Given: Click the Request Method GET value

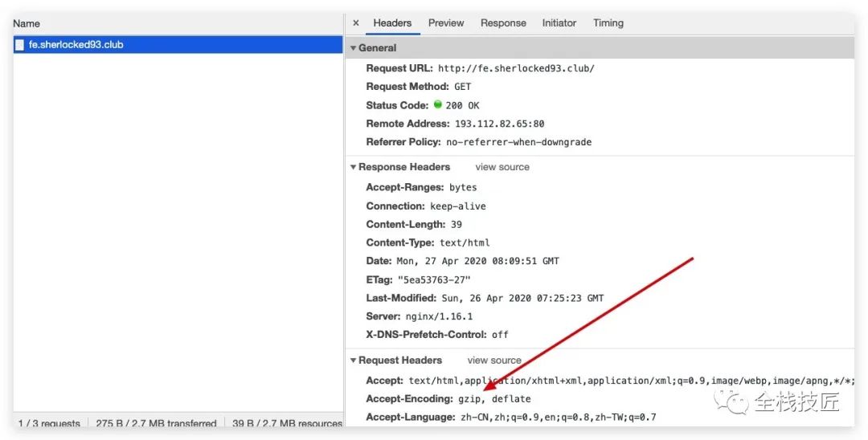Looking at the screenshot, I should [x=462, y=87].
